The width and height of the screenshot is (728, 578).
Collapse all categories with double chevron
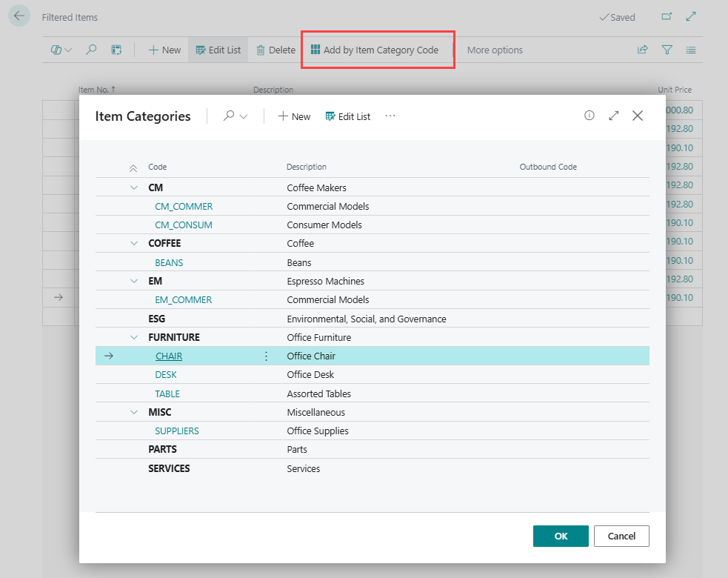pos(133,168)
